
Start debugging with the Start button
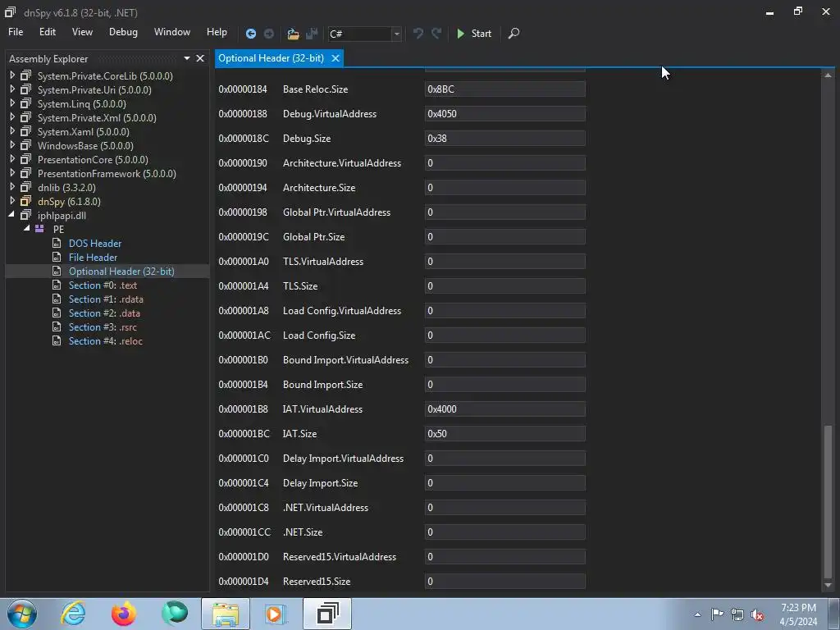point(473,33)
